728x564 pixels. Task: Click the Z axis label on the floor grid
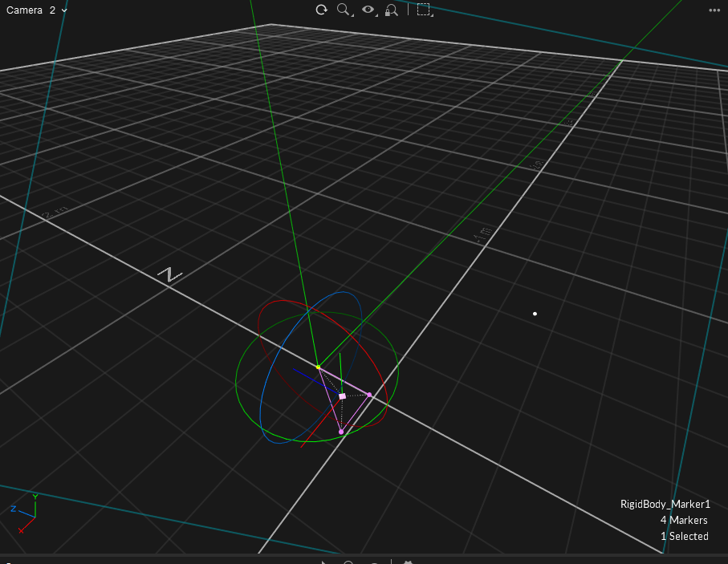coord(169,275)
